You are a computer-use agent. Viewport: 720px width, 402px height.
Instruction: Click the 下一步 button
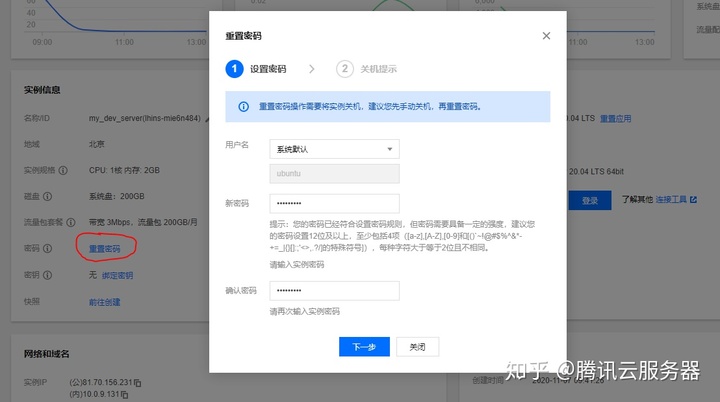pos(364,347)
